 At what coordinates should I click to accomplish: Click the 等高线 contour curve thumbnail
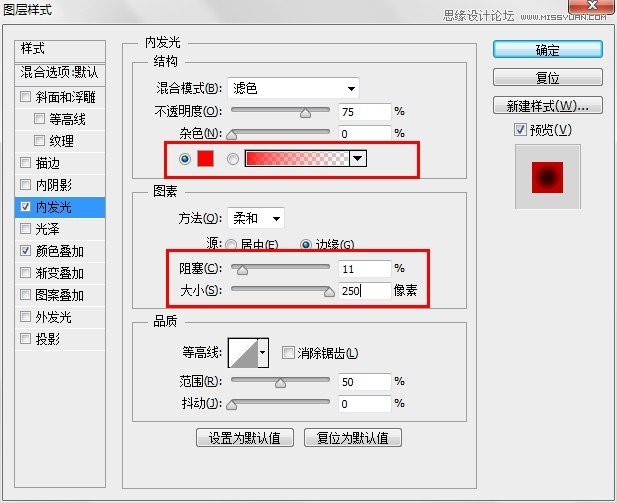tap(243, 353)
